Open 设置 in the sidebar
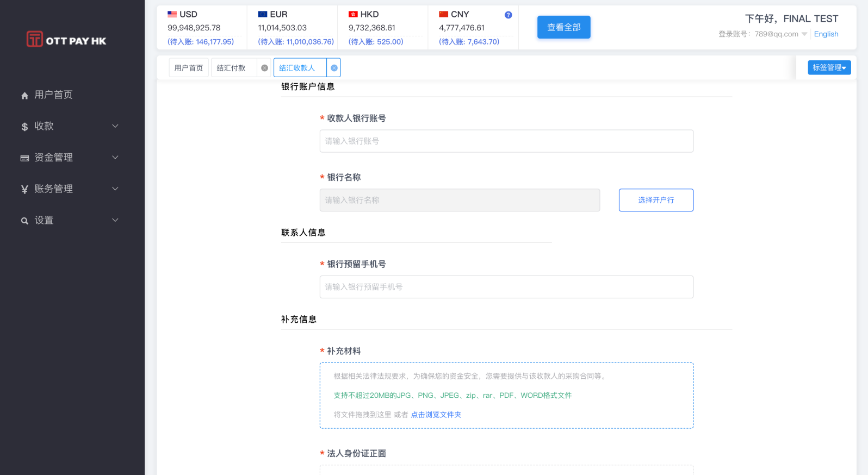Viewport: 868px width, 475px height. pyautogui.click(x=44, y=220)
